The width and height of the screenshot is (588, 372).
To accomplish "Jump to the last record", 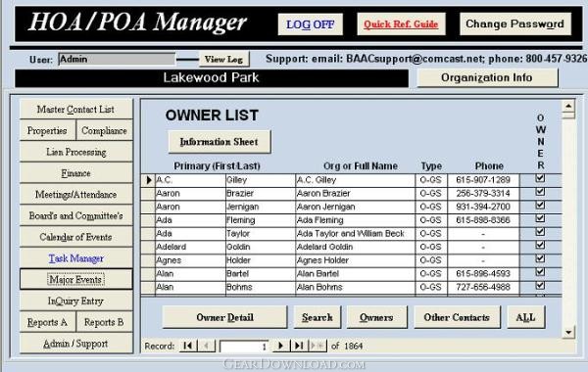I will coord(299,346).
